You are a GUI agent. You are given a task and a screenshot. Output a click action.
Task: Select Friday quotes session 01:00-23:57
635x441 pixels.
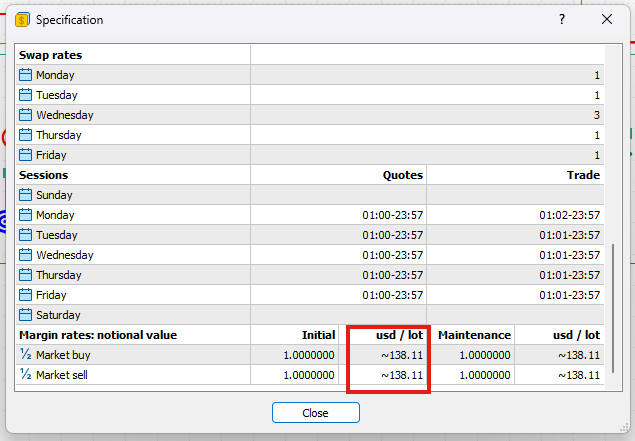(392, 295)
